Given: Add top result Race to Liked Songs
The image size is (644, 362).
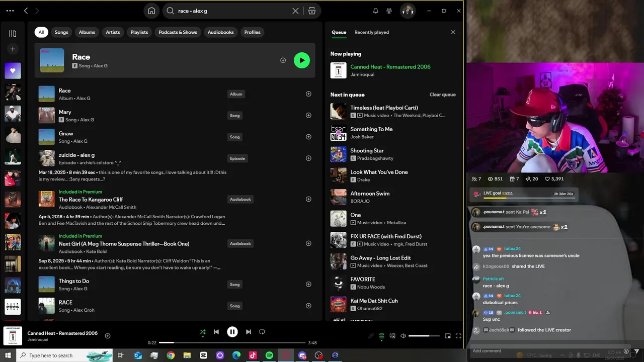Looking at the screenshot, I should point(283,60).
